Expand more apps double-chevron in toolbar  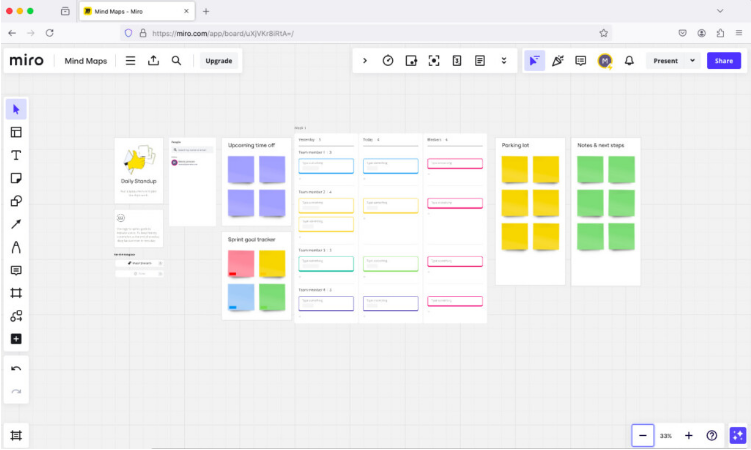(503, 60)
